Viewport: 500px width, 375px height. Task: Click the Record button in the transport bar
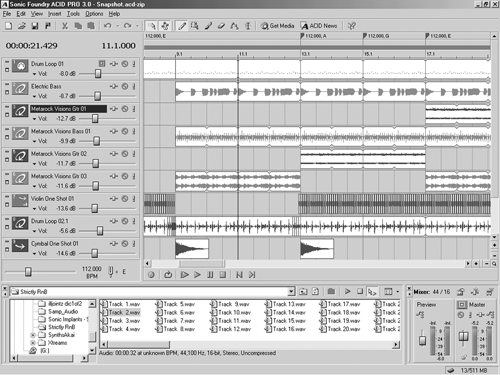coord(151,275)
